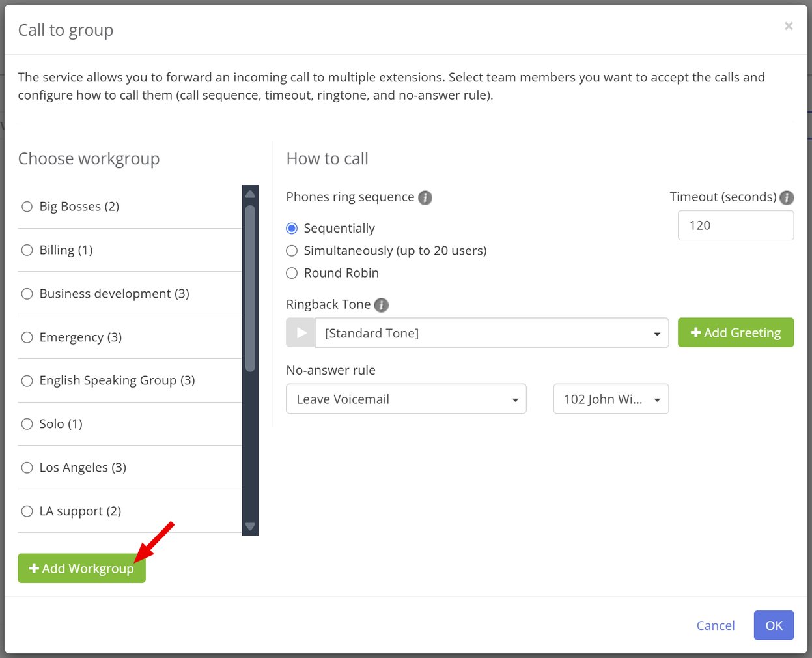Image resolution: width=812 pixels, height=658 pixels.
Task: Play the ringback tone preview
Action: (x=301, y=333)
